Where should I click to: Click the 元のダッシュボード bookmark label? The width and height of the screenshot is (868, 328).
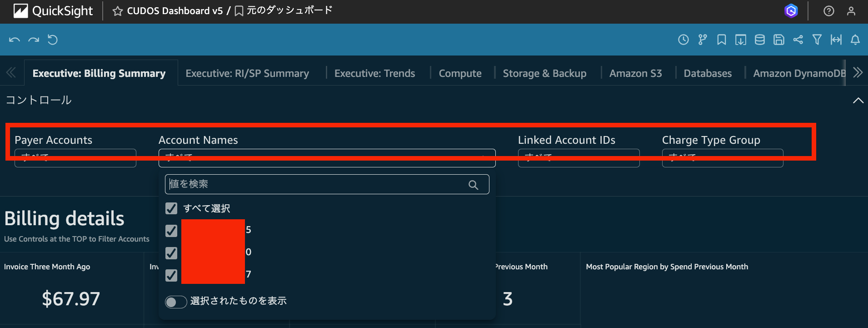tap(289, 10)
